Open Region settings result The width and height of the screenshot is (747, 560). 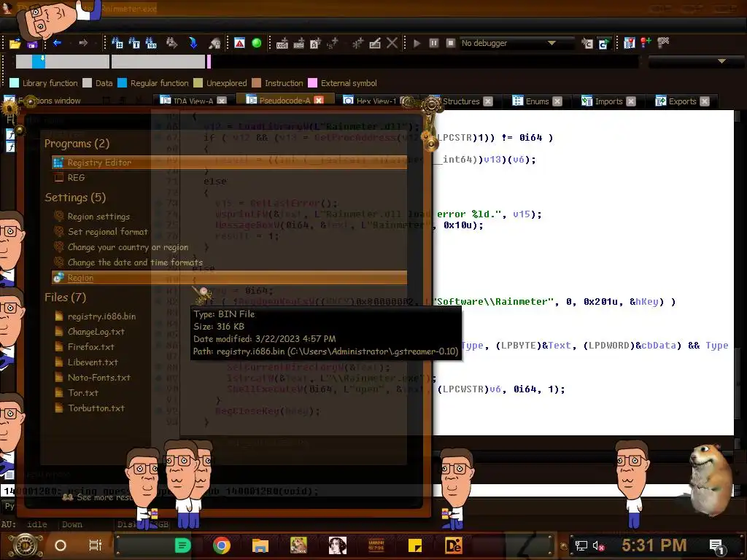(x=98, y=216)
